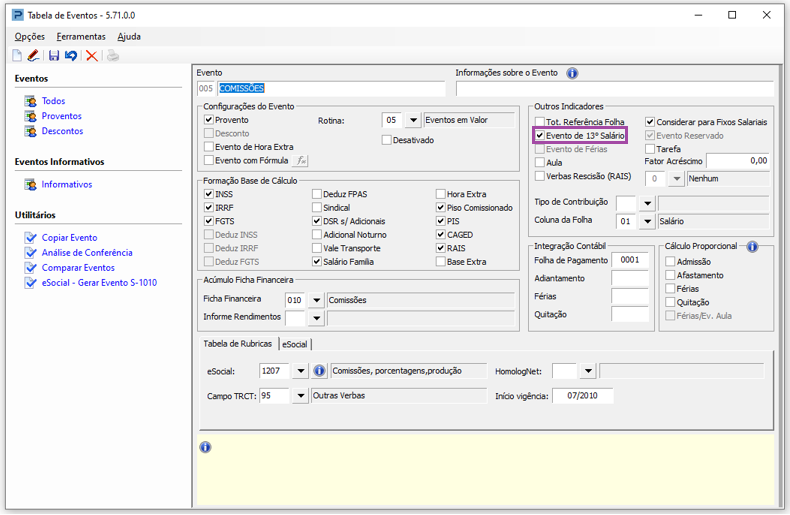Click the save floppy disk icon

point(54,56)
